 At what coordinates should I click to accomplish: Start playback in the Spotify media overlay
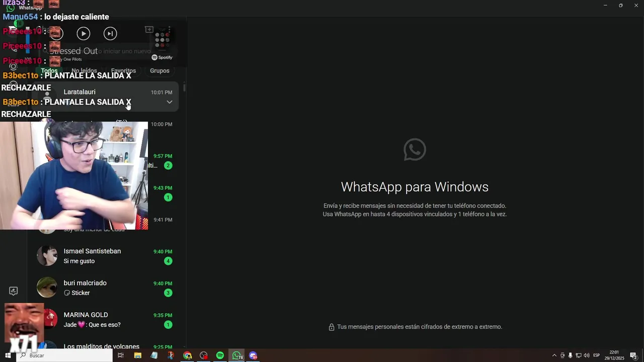[84, 33]
